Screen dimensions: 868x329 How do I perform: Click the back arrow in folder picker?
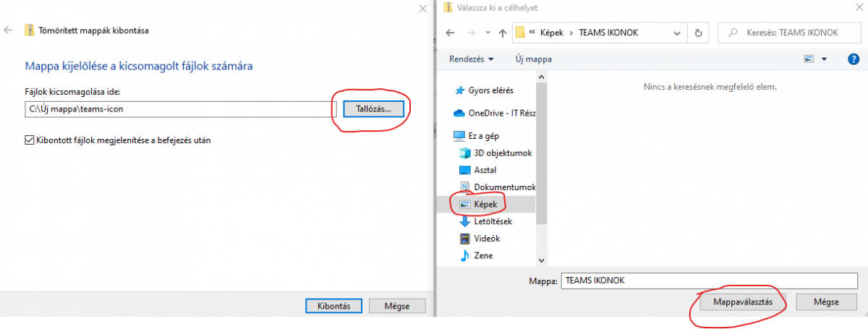click(450, 33)
